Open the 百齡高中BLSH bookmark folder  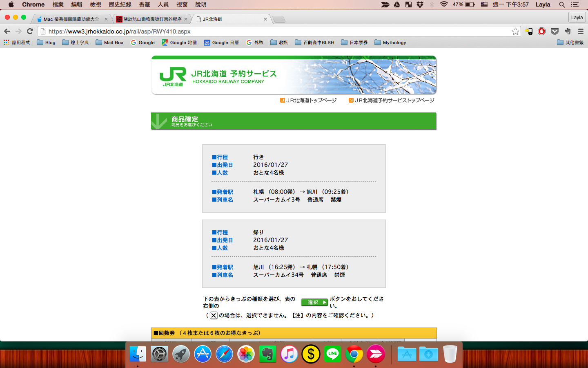(x=314, y=43)
